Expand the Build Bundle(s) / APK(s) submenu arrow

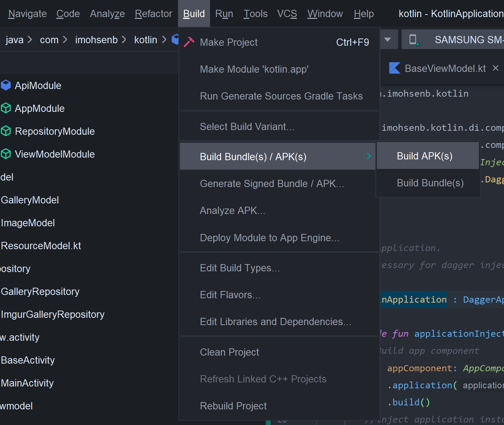pyautogui.click(x=369, y=156)
